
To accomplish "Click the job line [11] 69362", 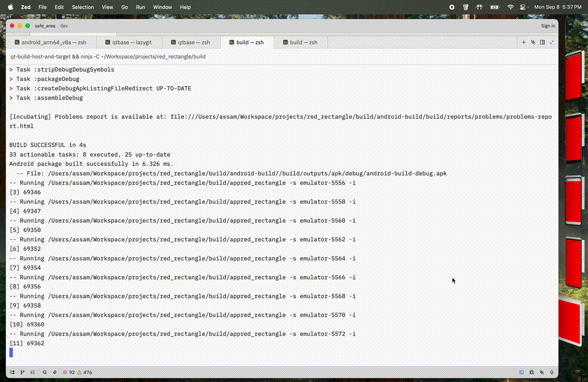I will point(27,343).
